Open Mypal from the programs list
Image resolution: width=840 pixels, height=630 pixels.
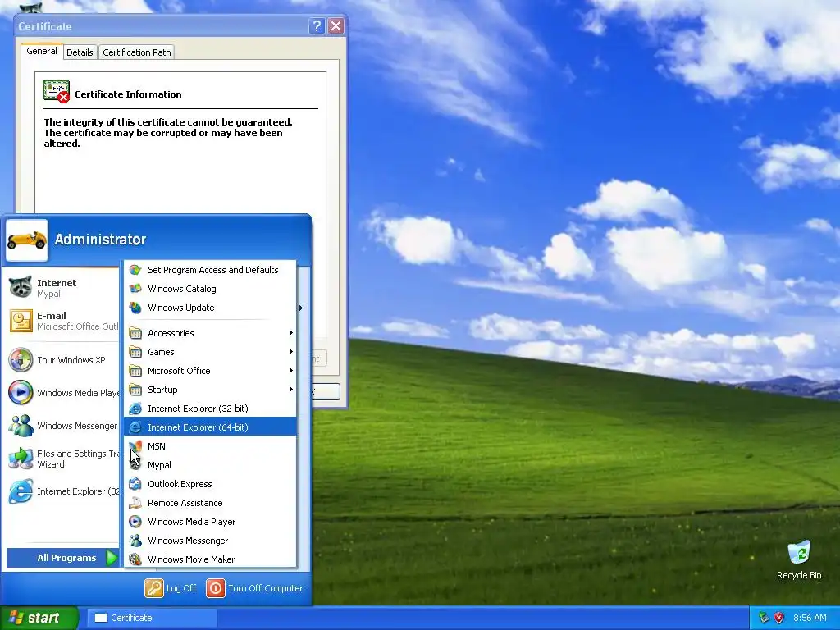pyautogui.click(x=210, y=465)
